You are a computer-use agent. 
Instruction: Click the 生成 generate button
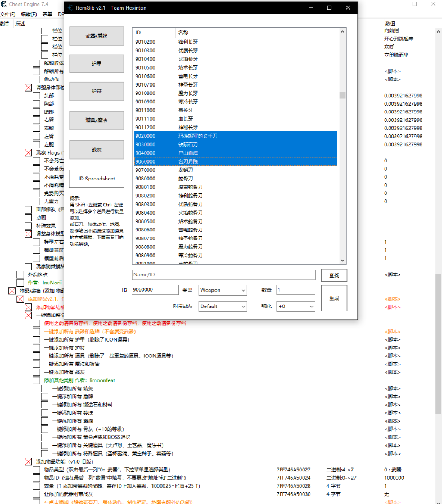pos(334,298)
